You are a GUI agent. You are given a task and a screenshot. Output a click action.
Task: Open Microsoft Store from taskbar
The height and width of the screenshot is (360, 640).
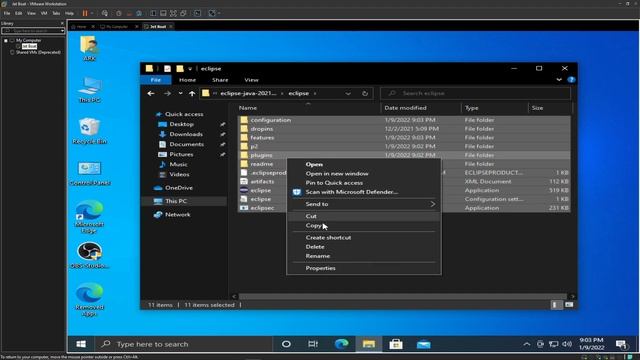(396, 344)
